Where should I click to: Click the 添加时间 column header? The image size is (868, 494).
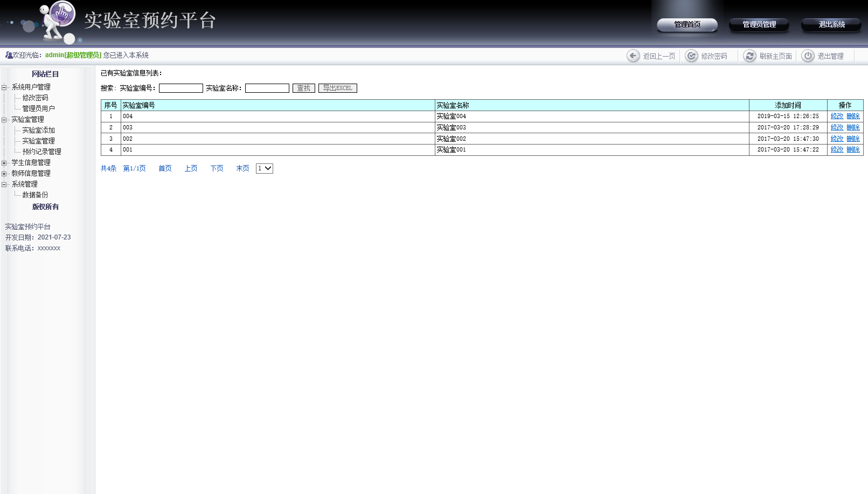point(788,105)
